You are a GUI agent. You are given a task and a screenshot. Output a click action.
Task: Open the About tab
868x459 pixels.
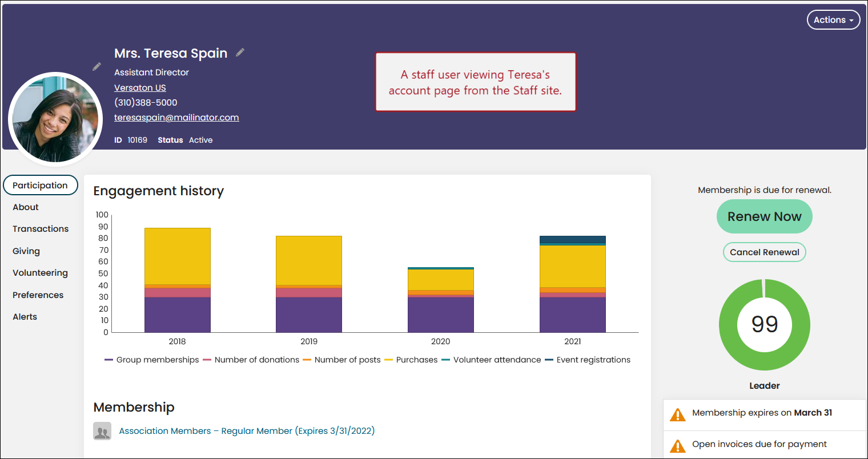point(26,207)
